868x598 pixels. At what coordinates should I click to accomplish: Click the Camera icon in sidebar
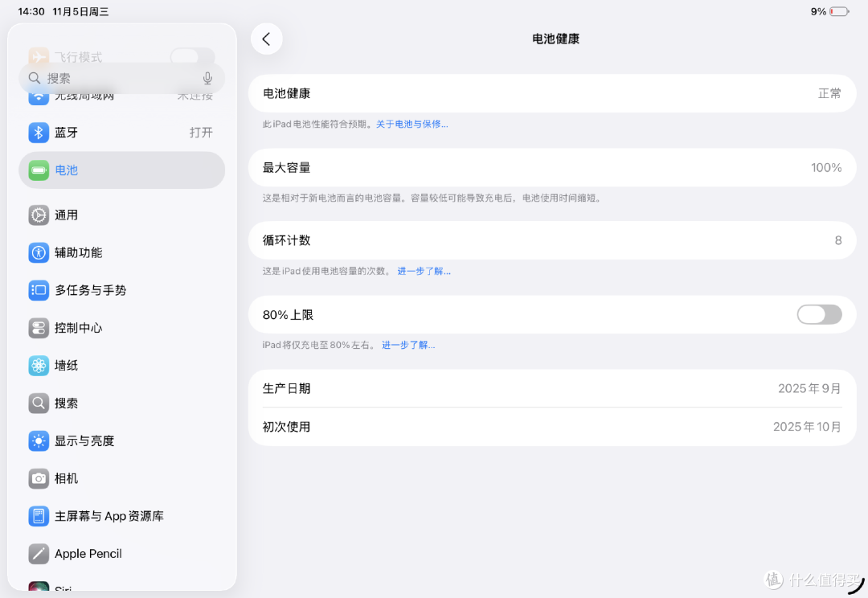39,478
